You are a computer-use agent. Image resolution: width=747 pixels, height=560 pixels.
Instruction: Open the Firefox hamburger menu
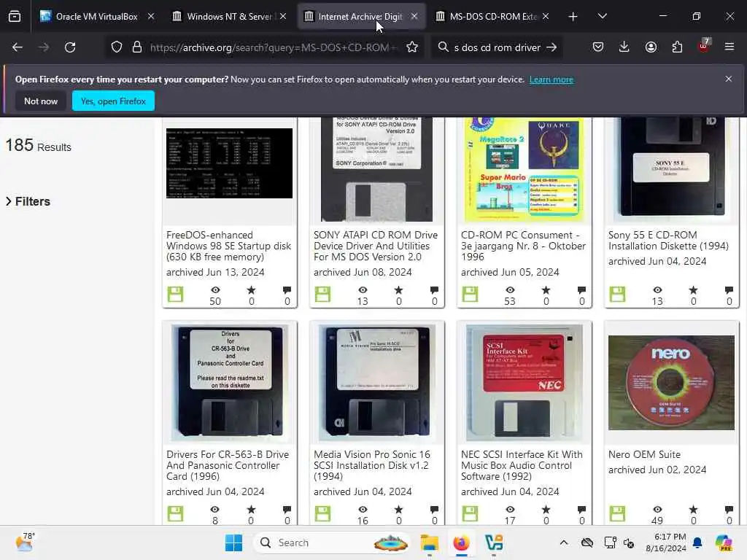coord(729,47)
